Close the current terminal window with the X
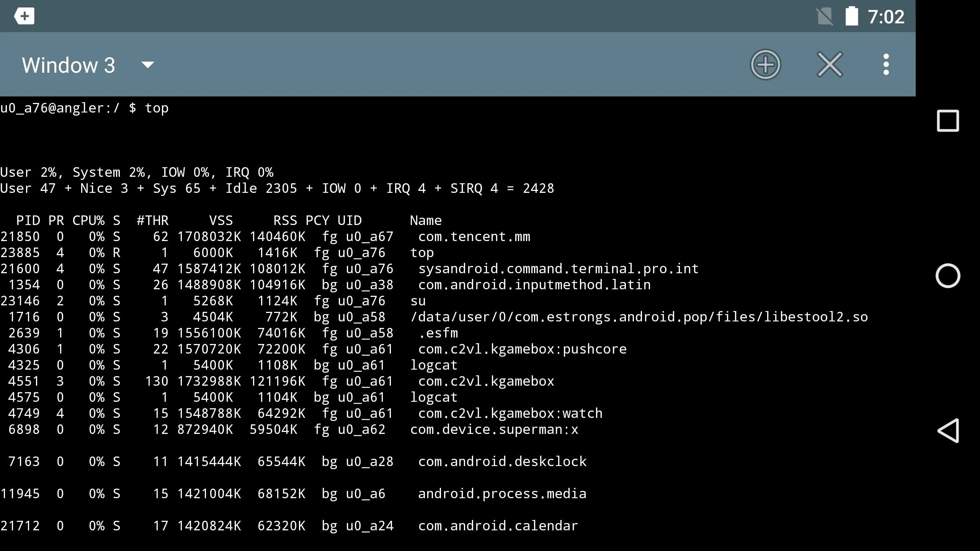The height and width of the screenshot is (551, 980). (830, 65)
